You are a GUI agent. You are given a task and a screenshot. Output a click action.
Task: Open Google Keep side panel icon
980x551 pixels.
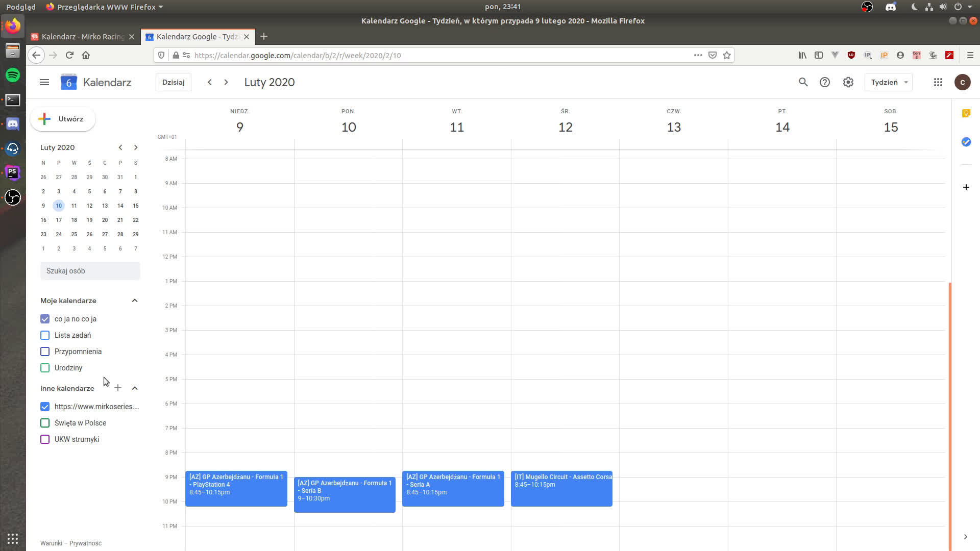point(966,113)
